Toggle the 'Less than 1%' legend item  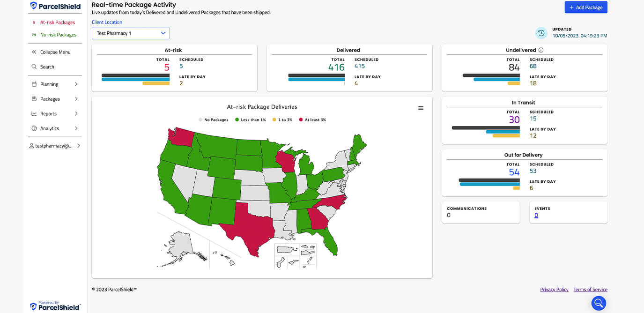(x=251, y=120)
